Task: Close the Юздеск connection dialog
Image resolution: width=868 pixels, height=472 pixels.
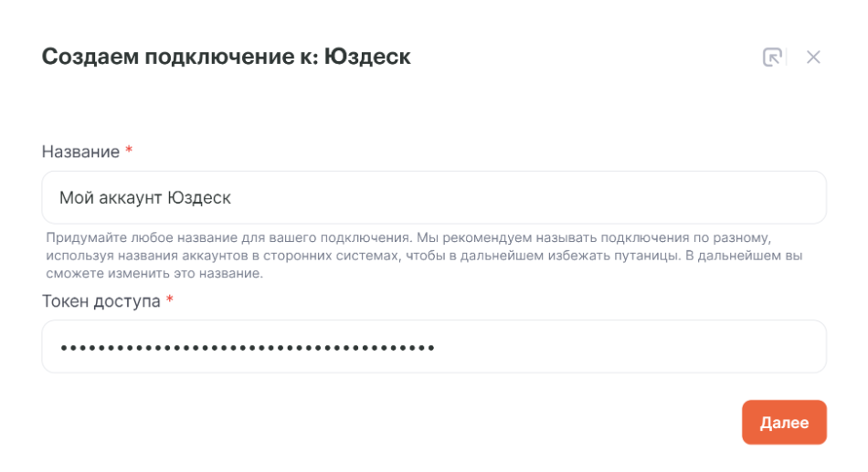Action: [813, 58]
